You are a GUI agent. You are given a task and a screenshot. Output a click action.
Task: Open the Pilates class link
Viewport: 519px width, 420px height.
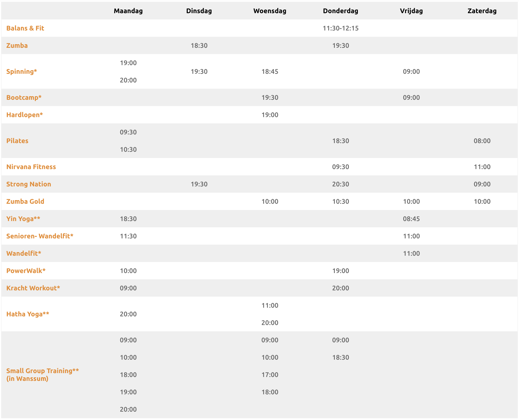point(17,141)
